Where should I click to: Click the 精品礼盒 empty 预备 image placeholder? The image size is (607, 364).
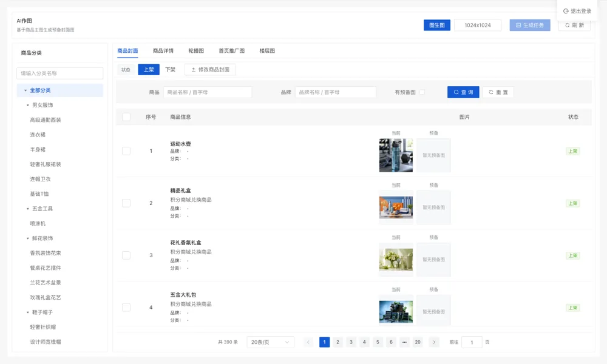click(433, 207)
